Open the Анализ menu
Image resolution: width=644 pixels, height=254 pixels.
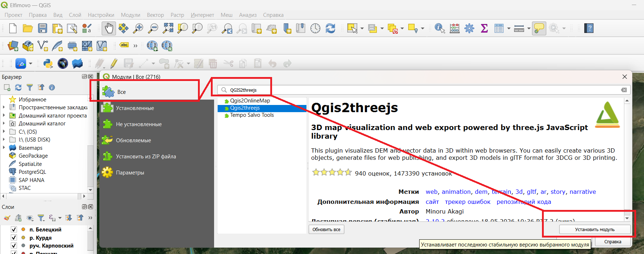[x=248, y=15]
